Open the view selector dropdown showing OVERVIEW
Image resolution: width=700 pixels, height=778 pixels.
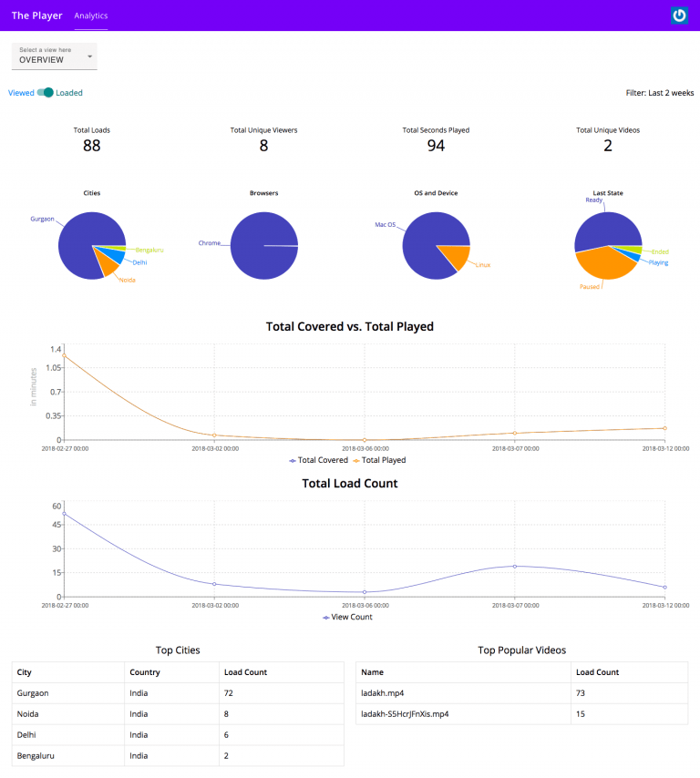point(55,56)
